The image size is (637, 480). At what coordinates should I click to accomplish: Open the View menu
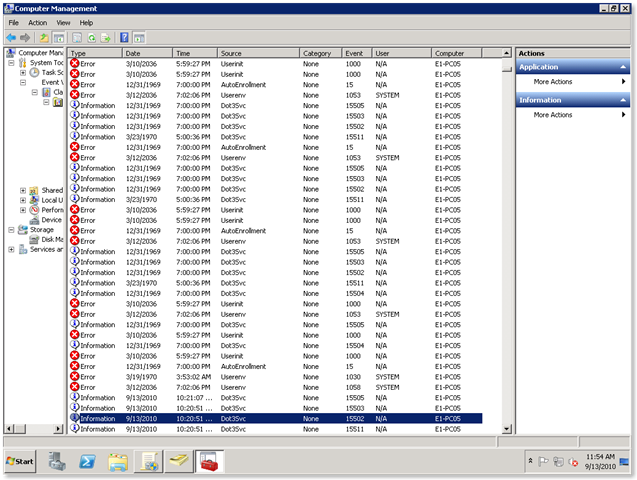pos(63,22)
